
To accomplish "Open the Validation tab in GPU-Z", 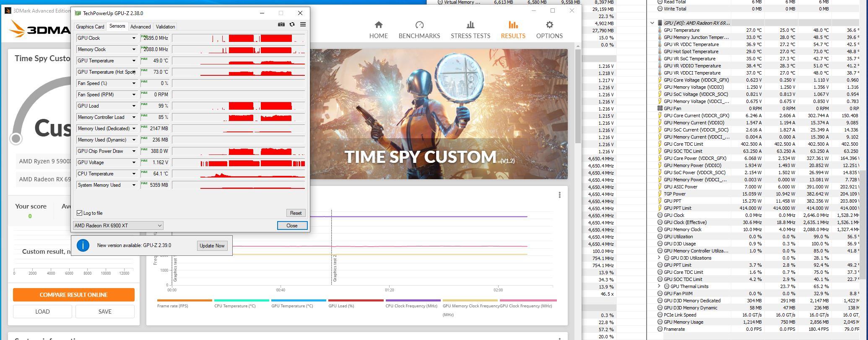I will (x=165, y=27).
